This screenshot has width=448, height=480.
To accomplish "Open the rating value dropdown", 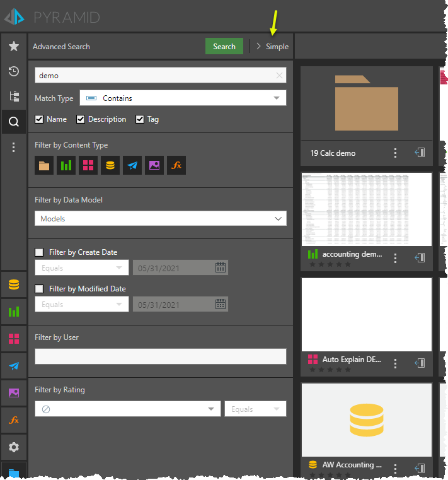I will 127,409.
